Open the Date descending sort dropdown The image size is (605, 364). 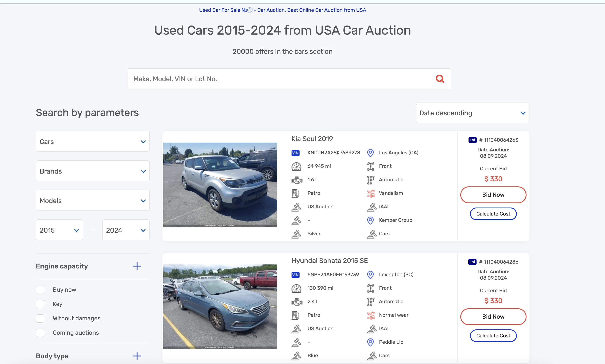pyautogui.click(x=472, y=113)
